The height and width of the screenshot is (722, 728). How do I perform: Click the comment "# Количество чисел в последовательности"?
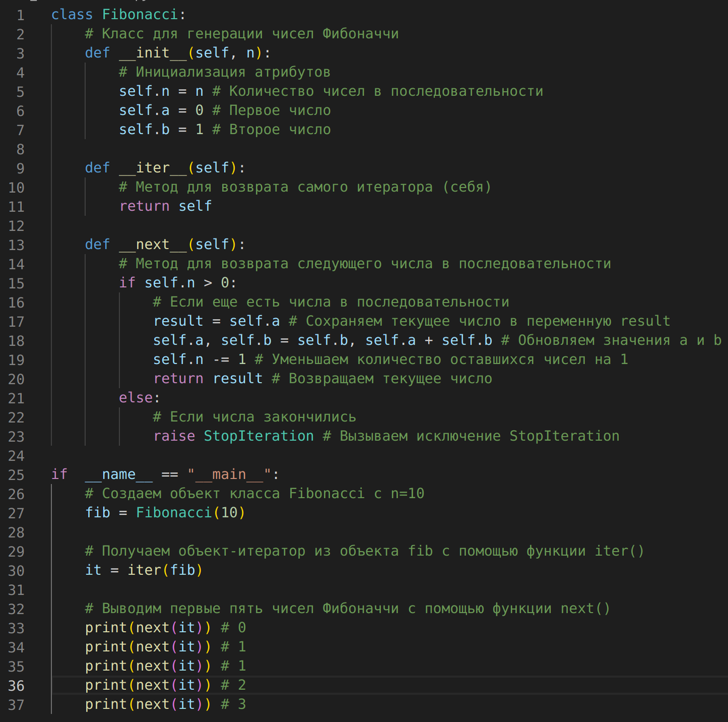(377, 92)
